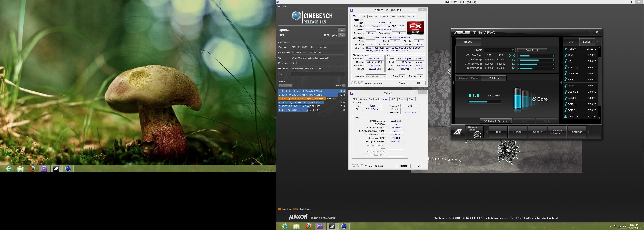Click the fan icon beside CPU_FAN
The image size is (644, 230).
pyautogui.click(x=565, y=116)
